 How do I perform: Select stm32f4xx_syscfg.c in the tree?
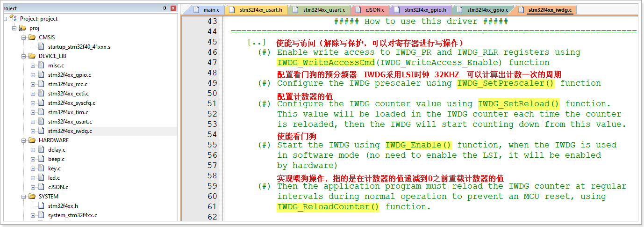[x=72, y=103]
